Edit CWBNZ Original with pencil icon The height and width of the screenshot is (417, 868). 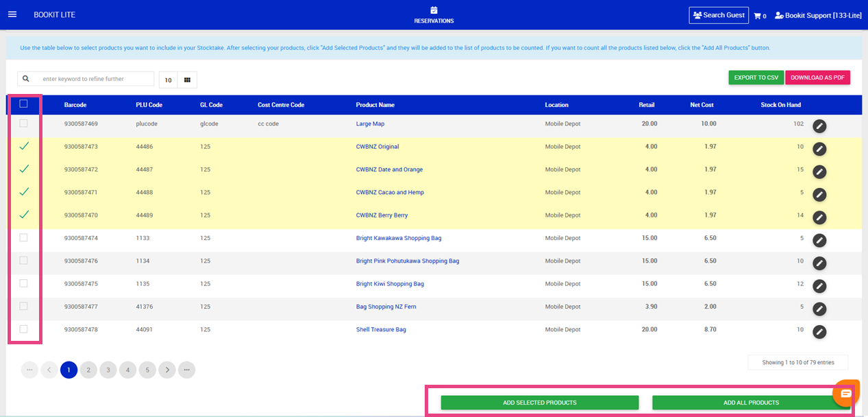pyautogui.click(x=819, y=149)
